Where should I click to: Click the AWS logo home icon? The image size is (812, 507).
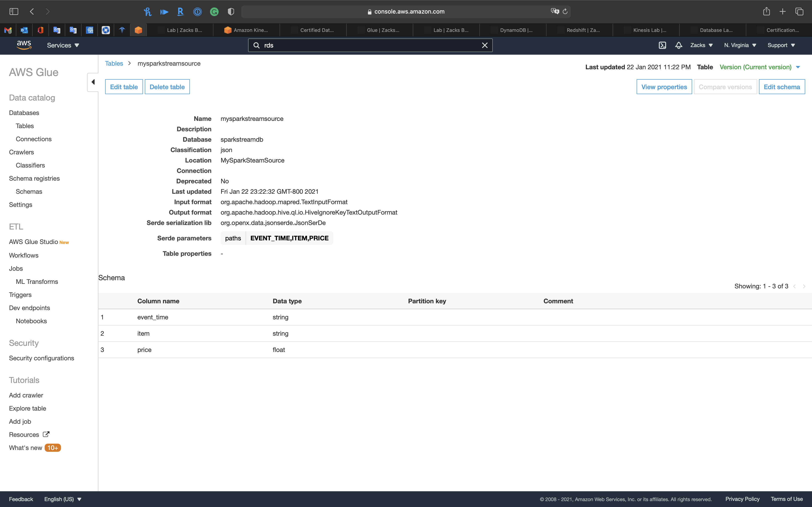tap(24, 45)
